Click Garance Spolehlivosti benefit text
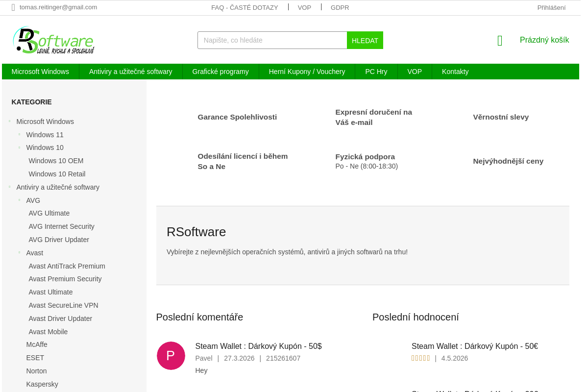588x392 pixels. (x=237, y=117)
